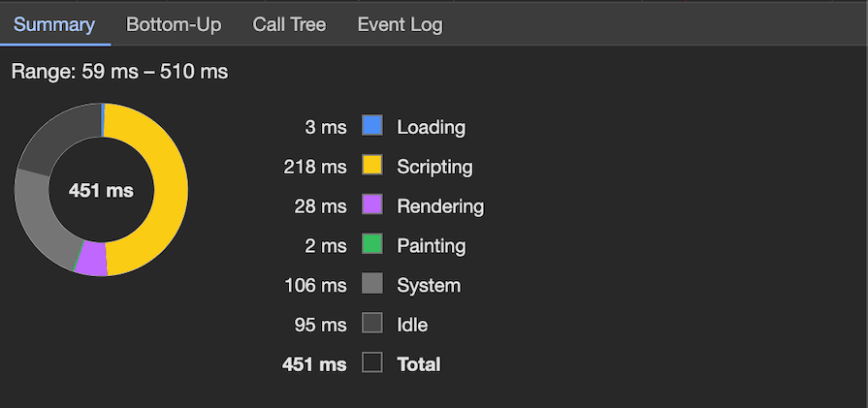Click the 451 ms label inside the donut
868x408 pixels.
(101, 190)
